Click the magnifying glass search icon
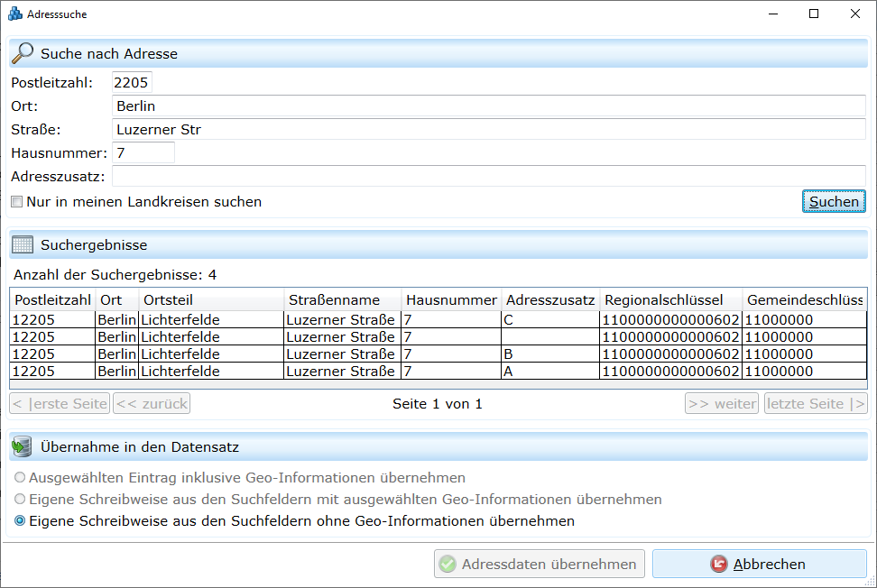 coord(23,53)
